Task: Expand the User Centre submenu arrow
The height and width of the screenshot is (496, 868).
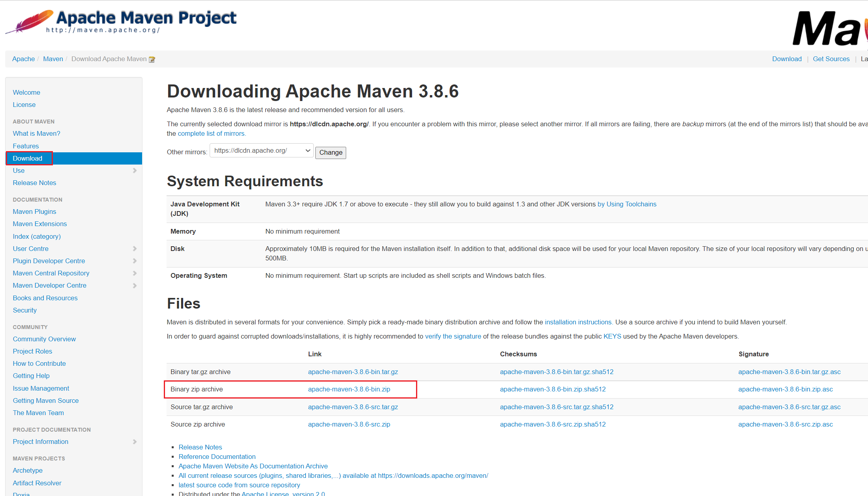Action: [x=135, y=249]
